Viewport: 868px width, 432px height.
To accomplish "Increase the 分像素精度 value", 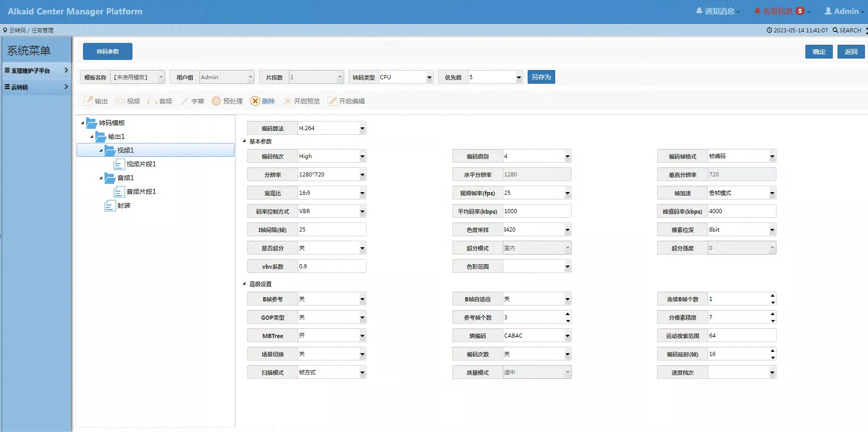I will 772,314.
